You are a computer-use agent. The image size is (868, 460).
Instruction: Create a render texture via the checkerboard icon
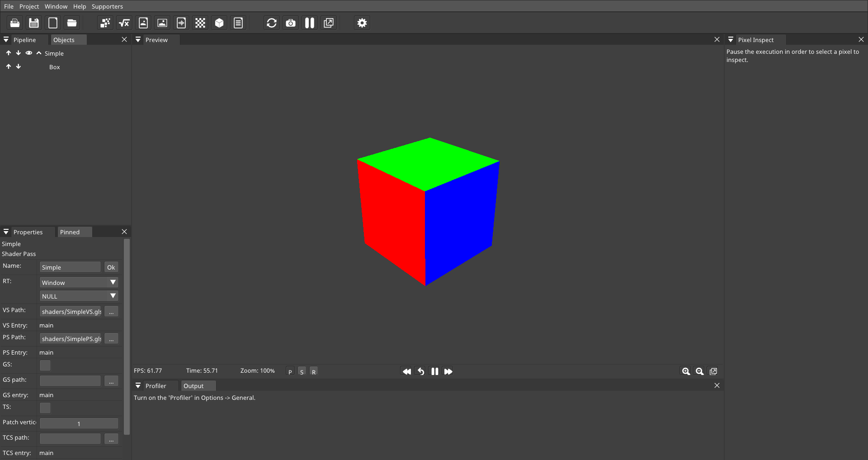tap(200, 23)
